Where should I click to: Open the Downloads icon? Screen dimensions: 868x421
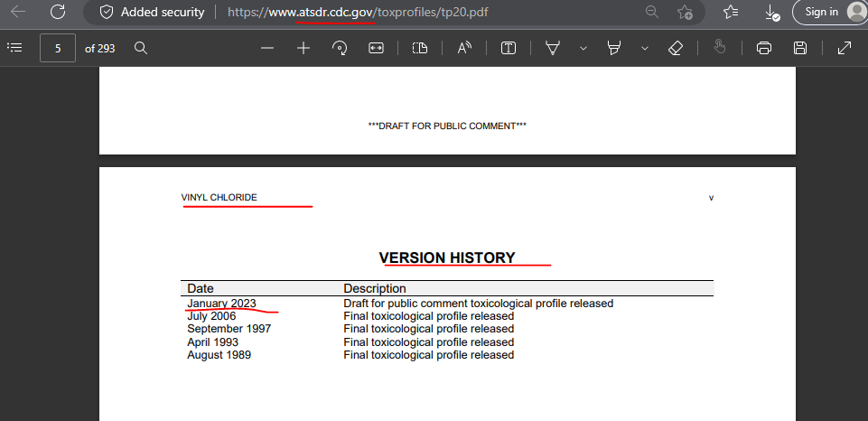click(x=771, y=12)
